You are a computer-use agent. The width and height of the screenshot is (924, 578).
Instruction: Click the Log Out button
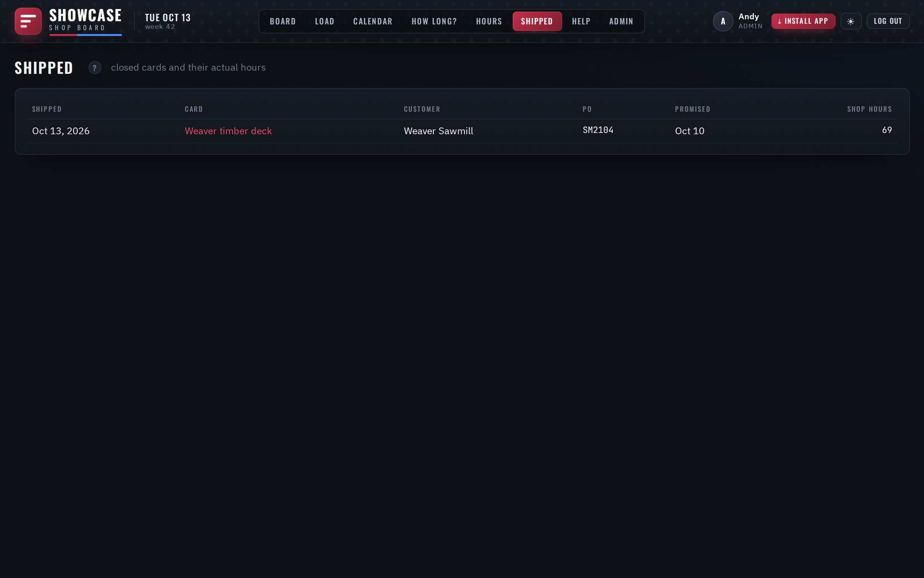(x=888, y=21)
